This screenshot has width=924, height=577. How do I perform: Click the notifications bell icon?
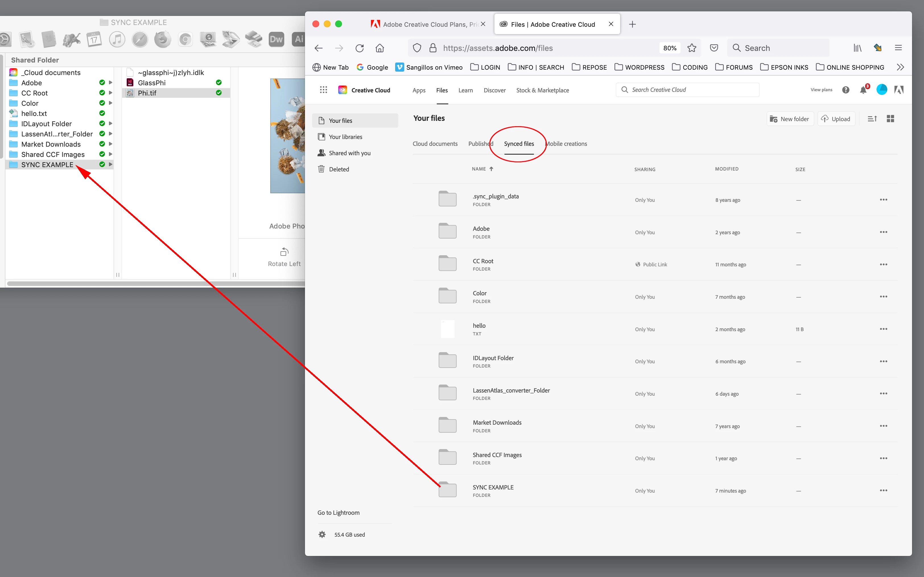click(x=863, y=90)
